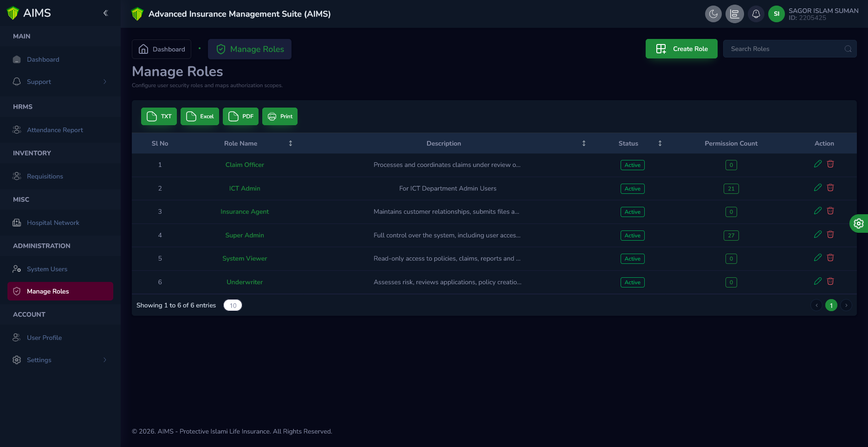Open the Attendance Report menu item
The width and height of the screenshot is (868, 447).
coord(60,130)
